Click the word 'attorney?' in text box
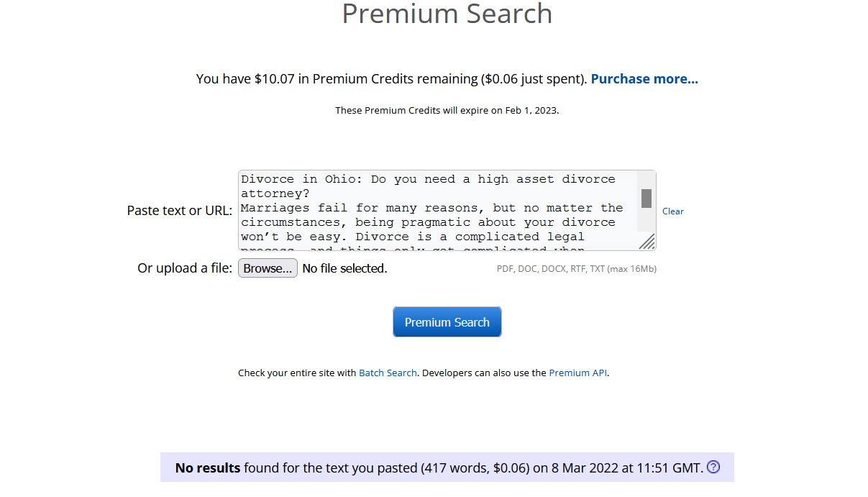868x497 pixels. (275, 193)
